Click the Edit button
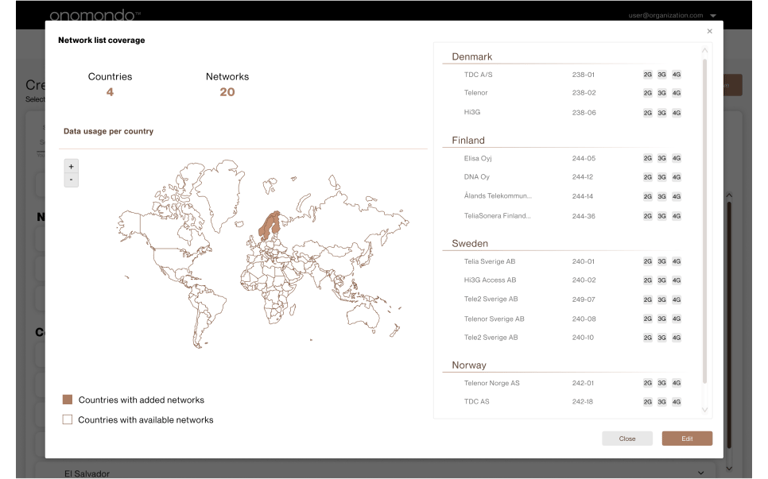768x479 pixels. click(687, 438)
